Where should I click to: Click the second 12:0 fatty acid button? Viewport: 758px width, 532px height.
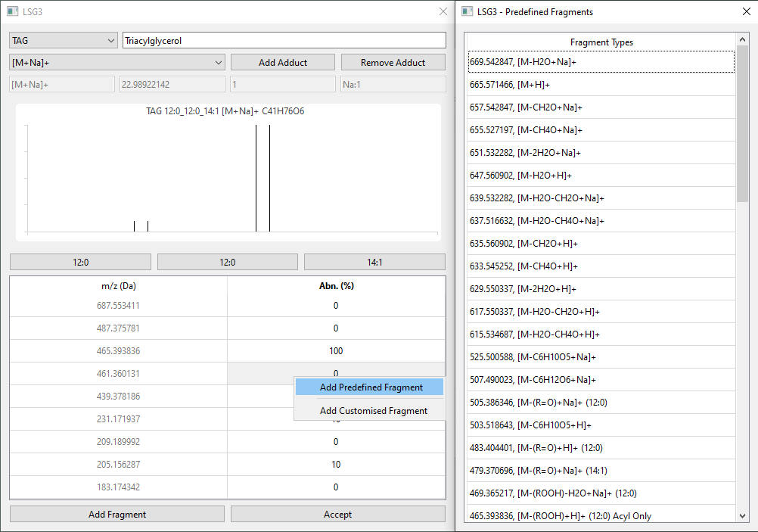coord(227,262)
